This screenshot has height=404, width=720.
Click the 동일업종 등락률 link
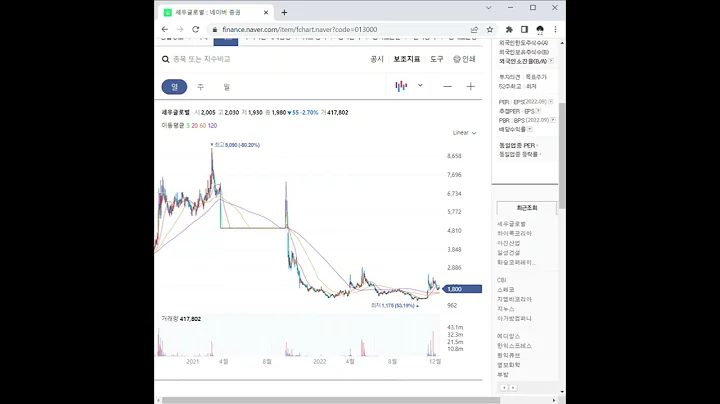(x=520, y=154)
